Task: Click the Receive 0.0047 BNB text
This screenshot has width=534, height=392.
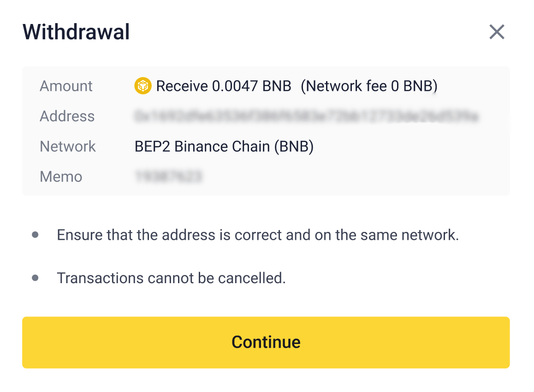Action: click(x=224, y=86)
